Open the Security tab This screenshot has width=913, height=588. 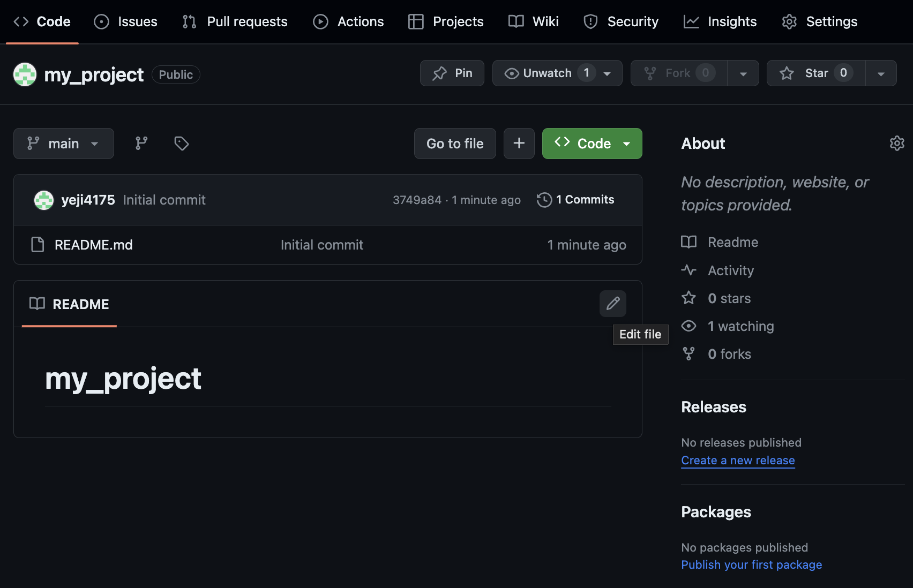[622, 21]
